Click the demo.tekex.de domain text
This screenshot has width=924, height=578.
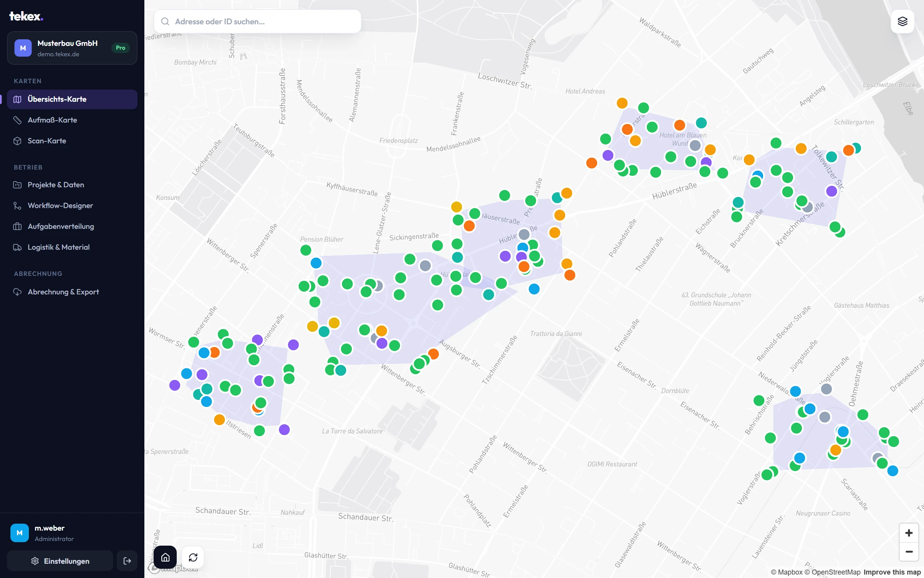point(58,54)
